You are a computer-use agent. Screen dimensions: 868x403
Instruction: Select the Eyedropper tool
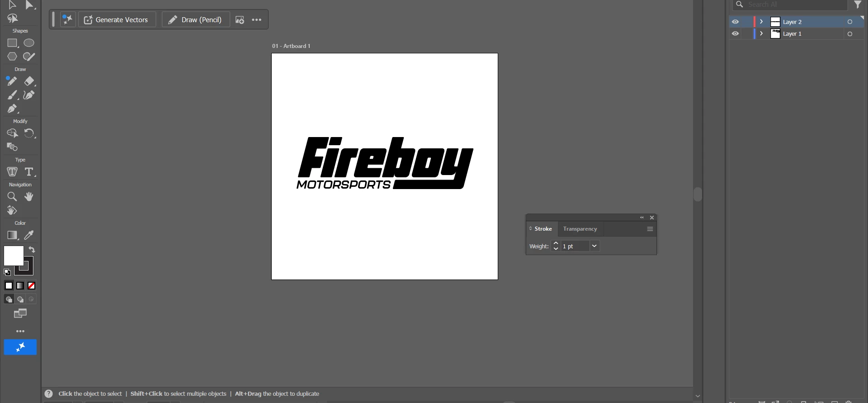pos(29,235)
